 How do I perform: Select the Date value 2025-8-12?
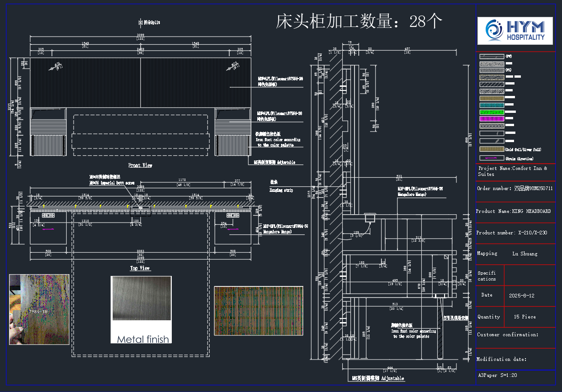click(x=521, y=296)
